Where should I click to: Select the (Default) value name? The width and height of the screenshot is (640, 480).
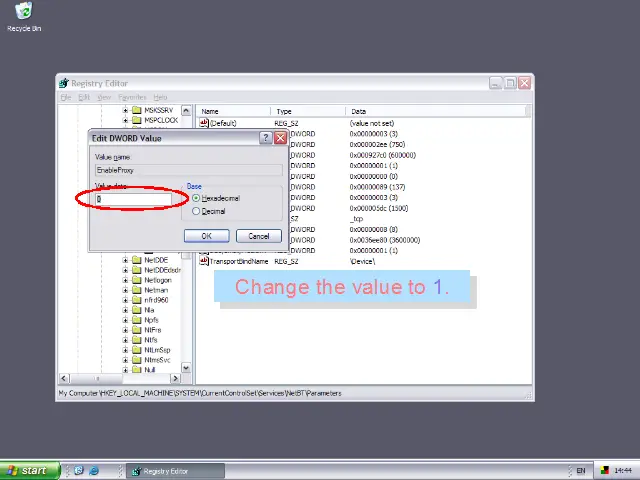coord(223,123)
